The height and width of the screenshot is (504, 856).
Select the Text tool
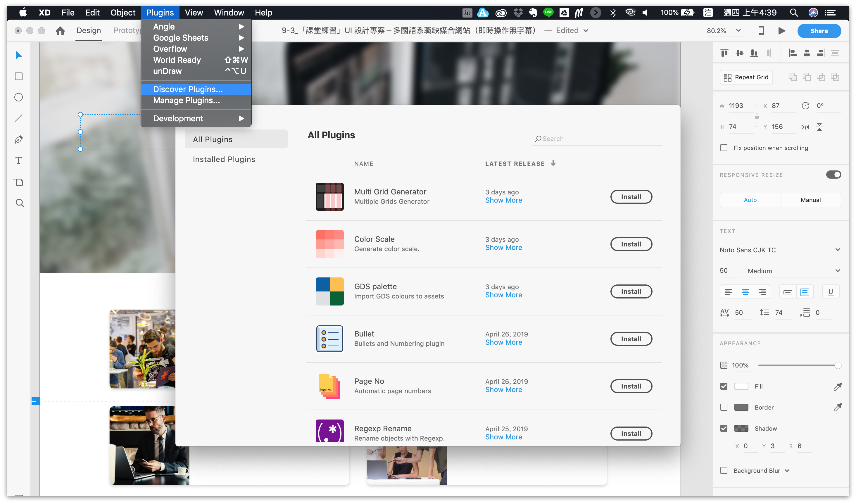click(19, 160)
